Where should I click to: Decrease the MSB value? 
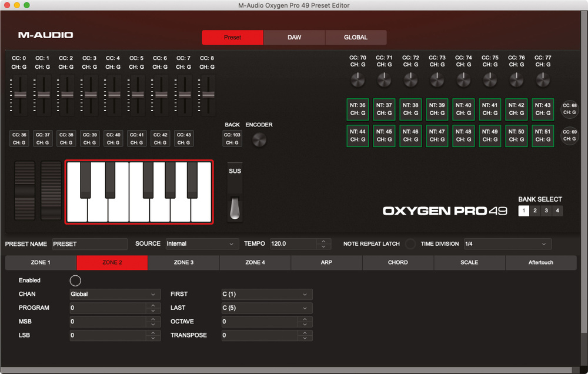tap(153, 325)
